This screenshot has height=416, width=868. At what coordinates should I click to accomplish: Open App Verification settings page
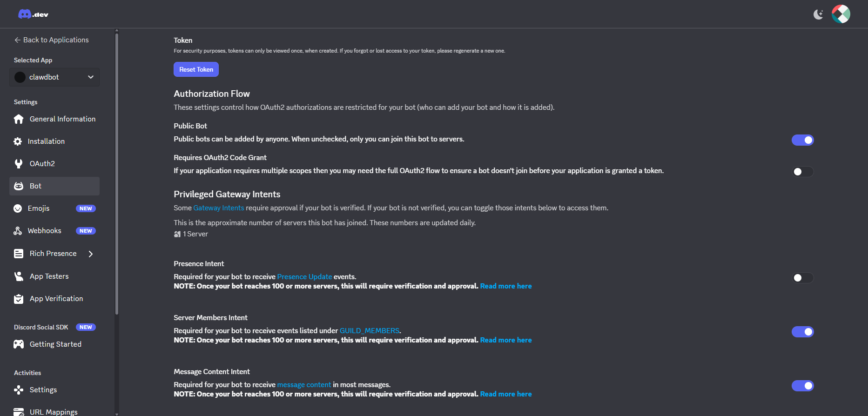[x=56, y=299]
